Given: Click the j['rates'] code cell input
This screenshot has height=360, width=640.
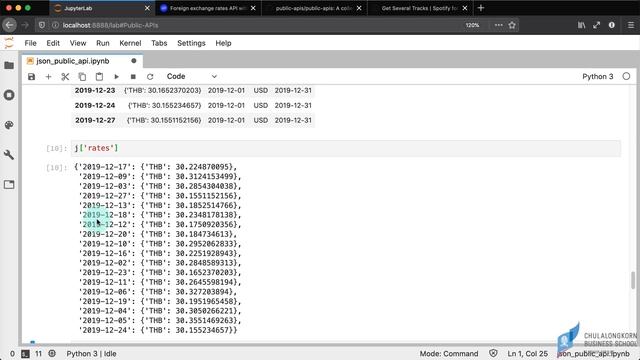Looking at the screenshot, I should point(346,148).
